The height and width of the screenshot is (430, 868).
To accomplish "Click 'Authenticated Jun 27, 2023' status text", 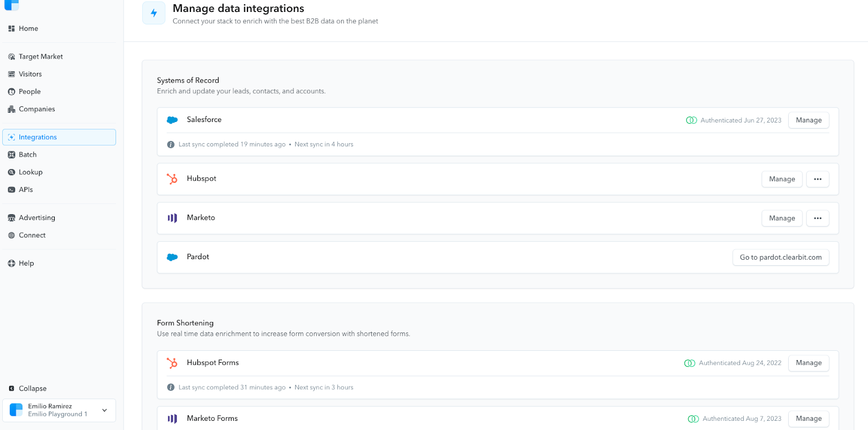I will click(x=741, y=120).
